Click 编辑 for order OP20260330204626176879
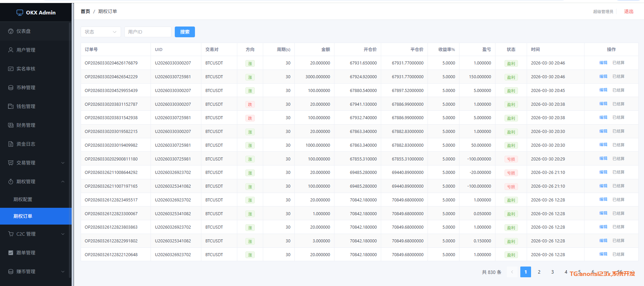The height and width of the screenshot is (286, 644). pos(603,63)
